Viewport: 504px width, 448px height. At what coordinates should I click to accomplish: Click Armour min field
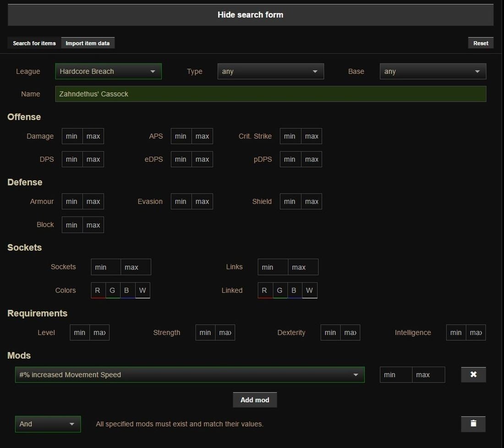click(72, 202)
